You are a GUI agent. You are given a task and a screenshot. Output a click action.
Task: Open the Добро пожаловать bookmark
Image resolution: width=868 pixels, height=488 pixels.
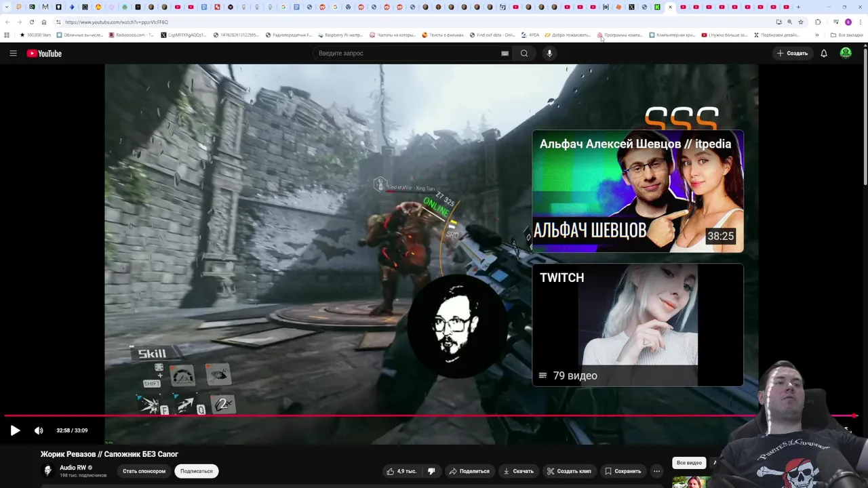(567, 35)
